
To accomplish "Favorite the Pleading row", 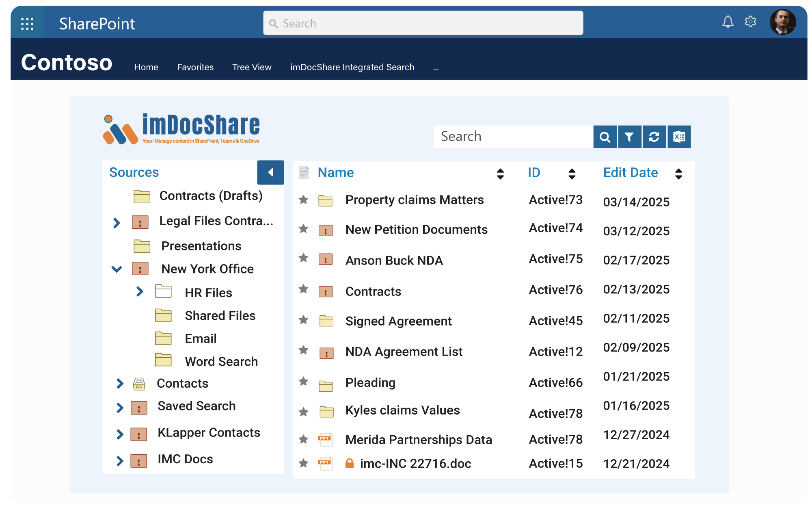I will [x=303, y=381].
